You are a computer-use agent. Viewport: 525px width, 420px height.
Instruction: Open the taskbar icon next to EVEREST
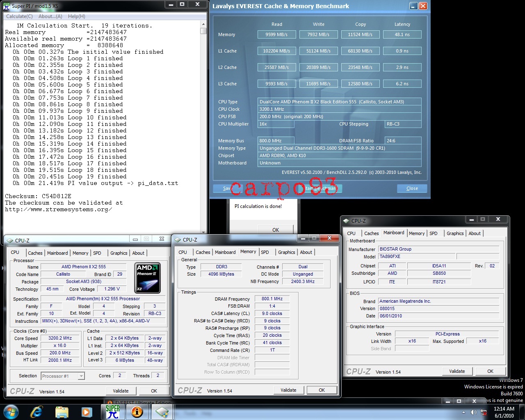click(162, 412)
